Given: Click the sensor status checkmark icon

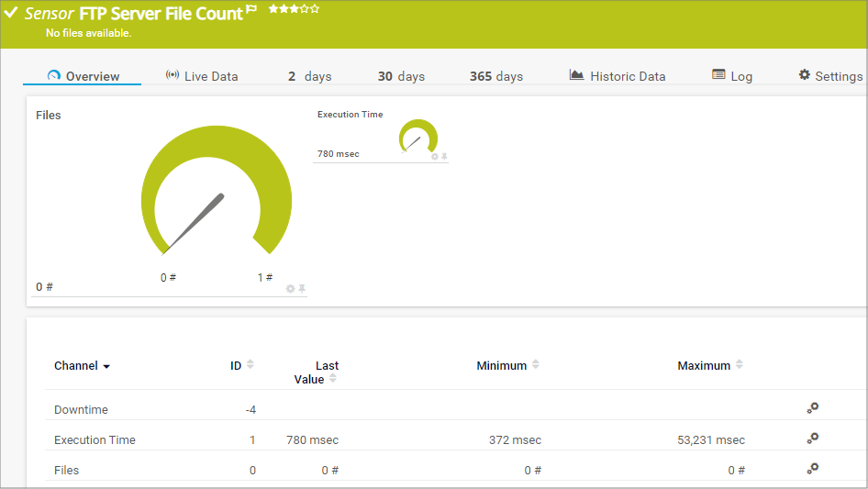Looking at the screenshot, I should click(x=11, y=13).
